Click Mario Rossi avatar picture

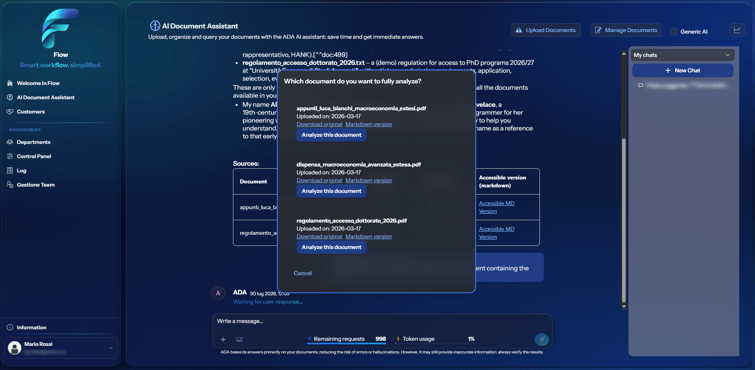point(15,348)
